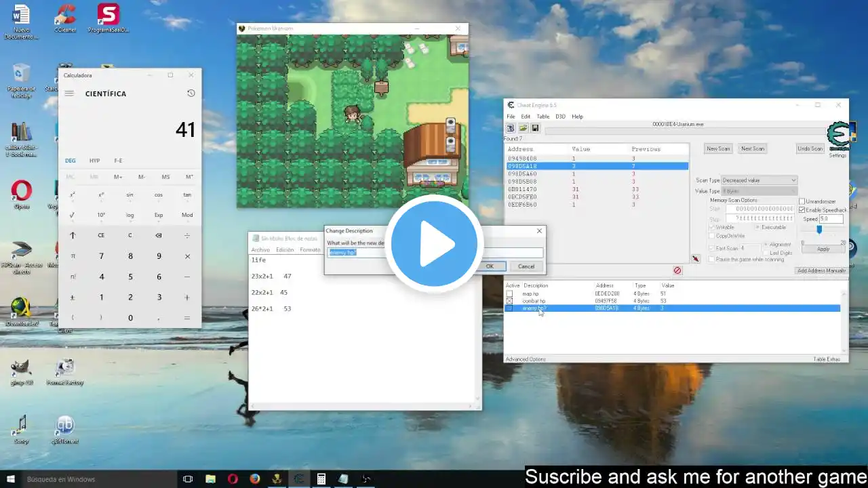Unfreeze the combat hp address checkbox
Viewport: 868px width, 488px height.
509,301
